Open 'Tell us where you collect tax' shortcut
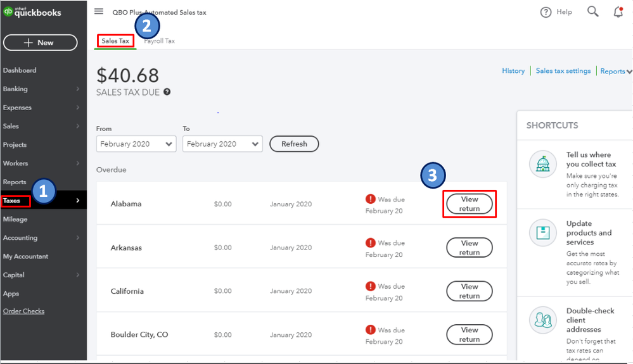Image resolution: width=633 pixels, height=364 pixels. (592, 160)
